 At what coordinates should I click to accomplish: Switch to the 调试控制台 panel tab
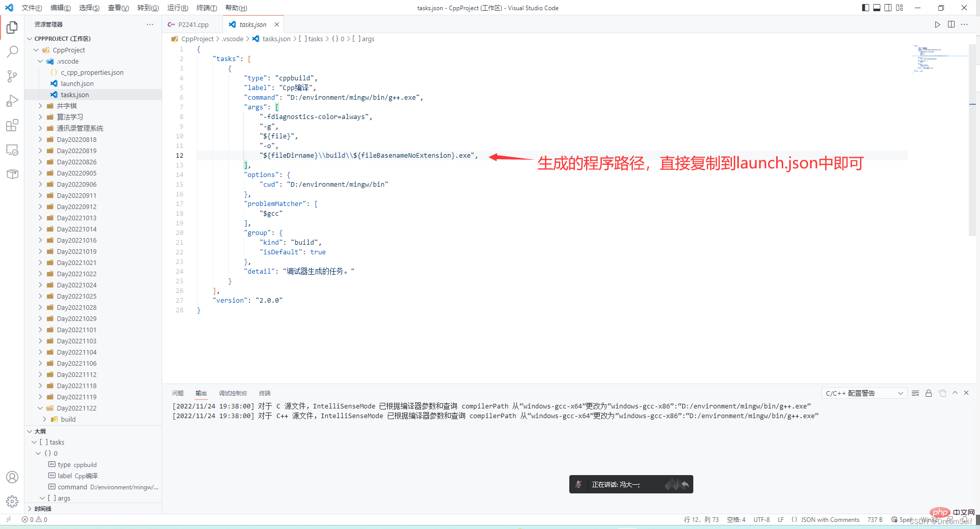point(233,393)
